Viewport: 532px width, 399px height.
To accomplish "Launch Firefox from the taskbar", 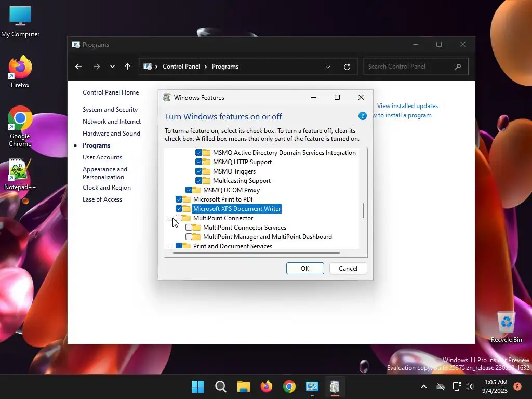I will click(x=267, y=387).
